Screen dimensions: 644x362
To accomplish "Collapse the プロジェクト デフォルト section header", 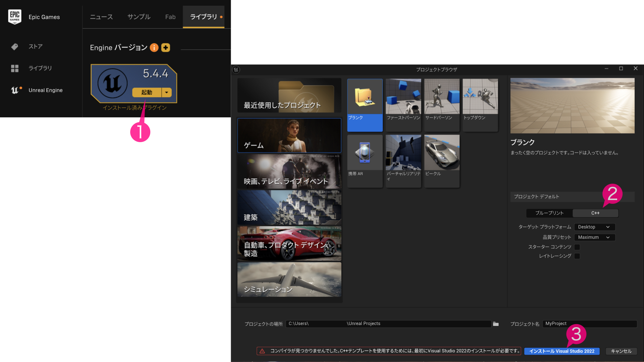I will (572, 197).
